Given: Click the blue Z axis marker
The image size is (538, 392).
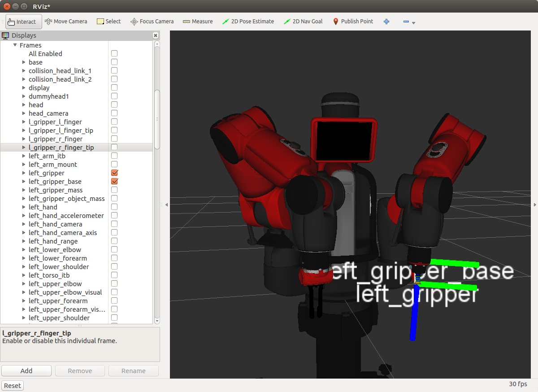Looking at the screenshot, I should [x=415, y=312].
